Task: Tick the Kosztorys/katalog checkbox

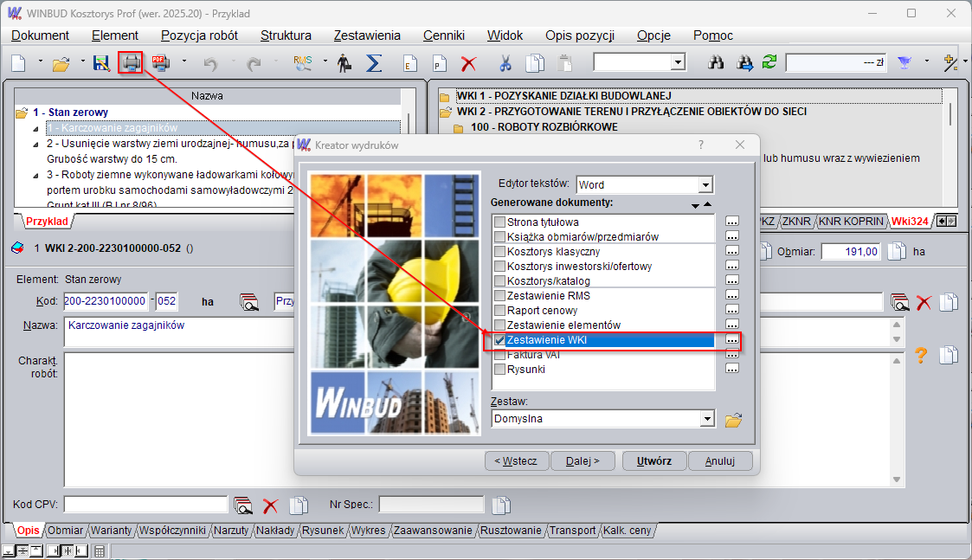Action: (x=499, y=281)
